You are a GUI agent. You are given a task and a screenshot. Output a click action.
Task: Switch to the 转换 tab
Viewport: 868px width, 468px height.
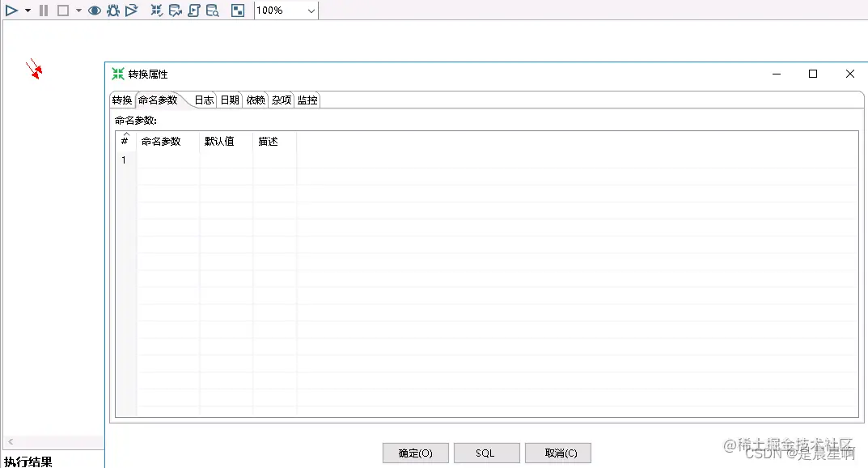[x=122, y=100]
